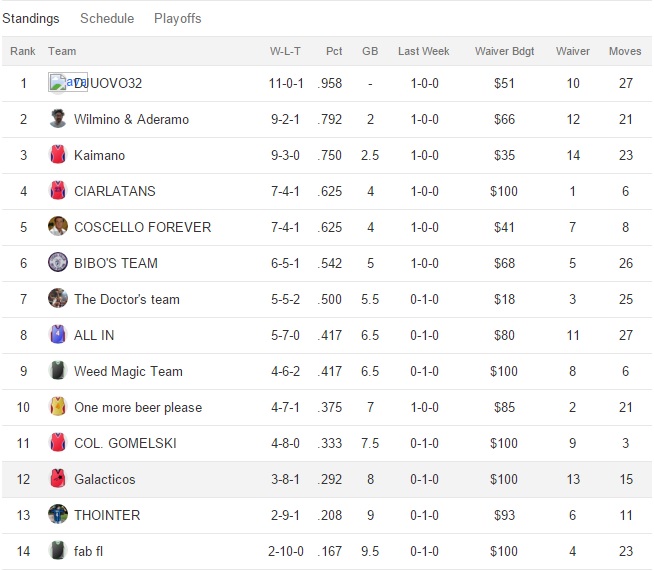Open the CIARLATANS team link
Screen dimensions: 654x571
click(x=115, y=191)
